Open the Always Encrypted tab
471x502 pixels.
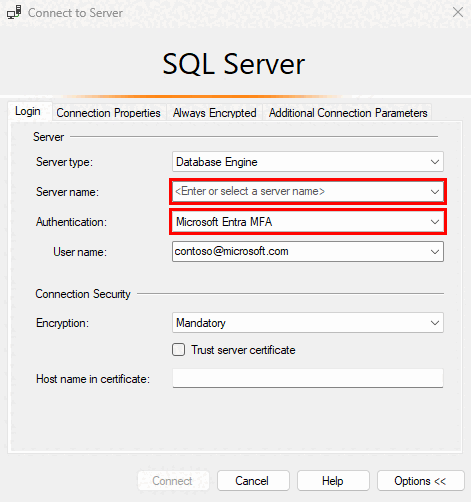(x=214, y=113)
